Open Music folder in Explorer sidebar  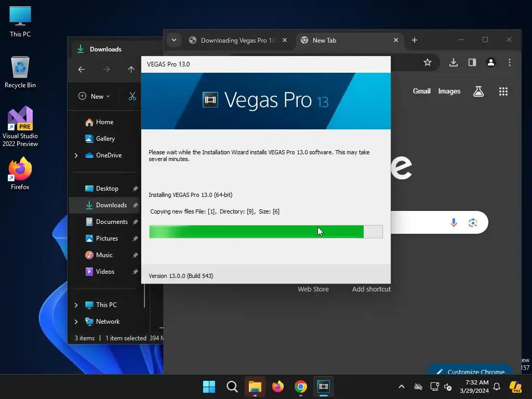coord(104,255)
